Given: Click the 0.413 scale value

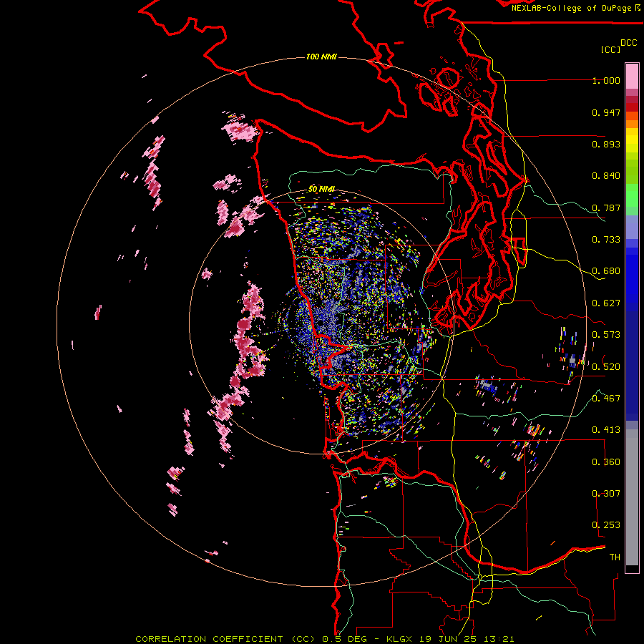Looking at the screenshot, I should (x=606, y=430).
